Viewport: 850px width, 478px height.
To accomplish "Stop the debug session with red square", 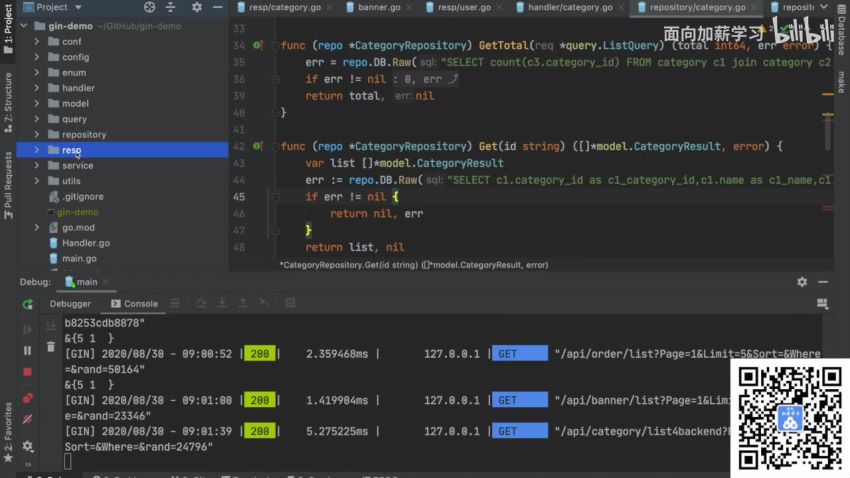I will coord(27,372).
